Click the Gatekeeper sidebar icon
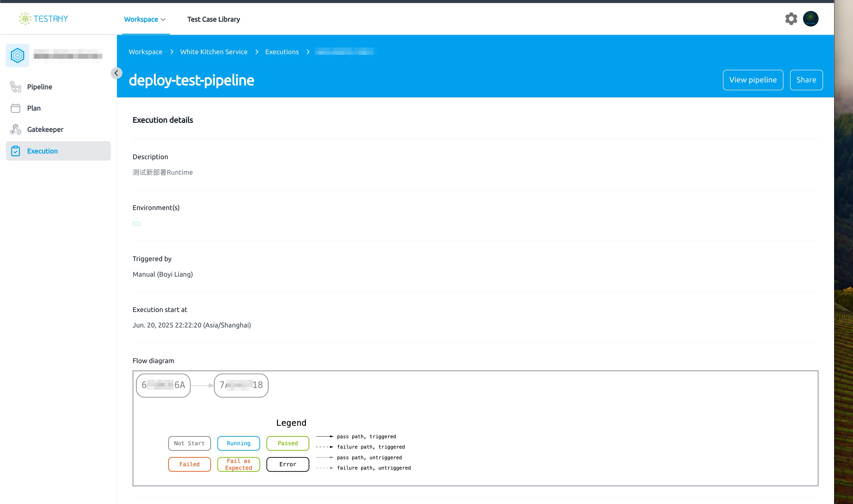 [x=16, y=129]
